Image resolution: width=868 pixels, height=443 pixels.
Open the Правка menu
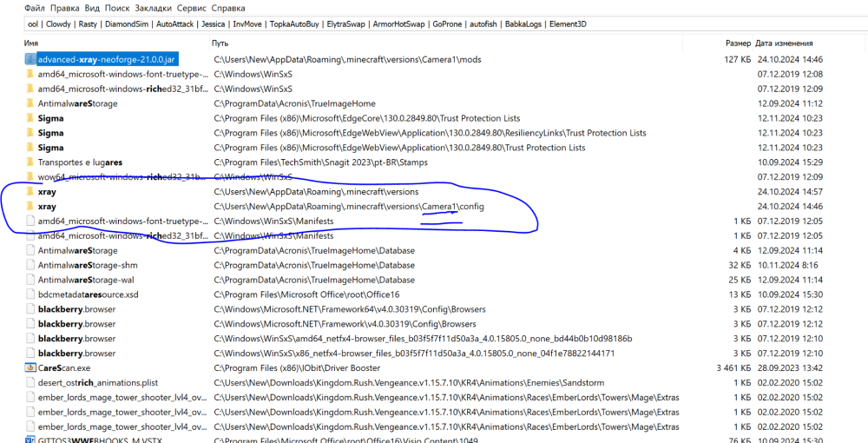(x=64, y=9)
